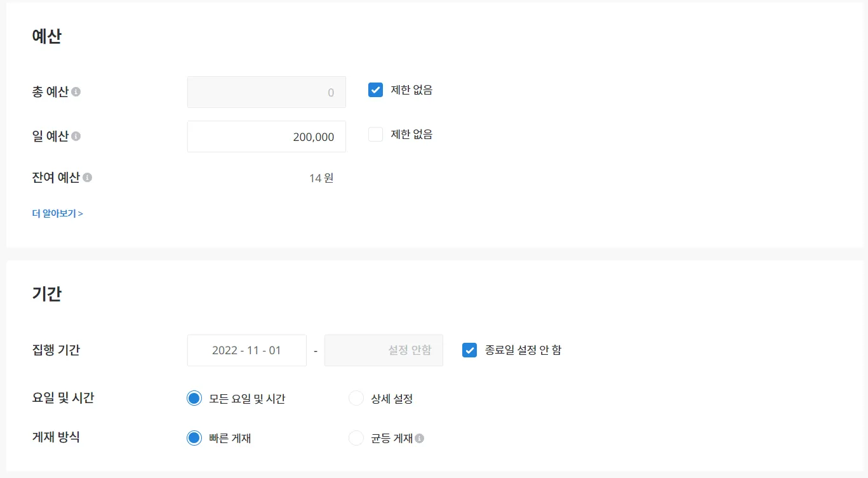Image resolution: width=868 pixels, height=478 pixels.
Task: Click the 14 원 remaining budget value
Action: (x=321, y=178)
